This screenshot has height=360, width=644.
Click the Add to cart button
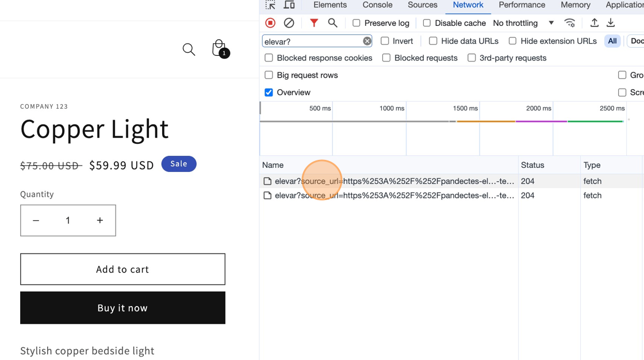click(x=123, y=269)
